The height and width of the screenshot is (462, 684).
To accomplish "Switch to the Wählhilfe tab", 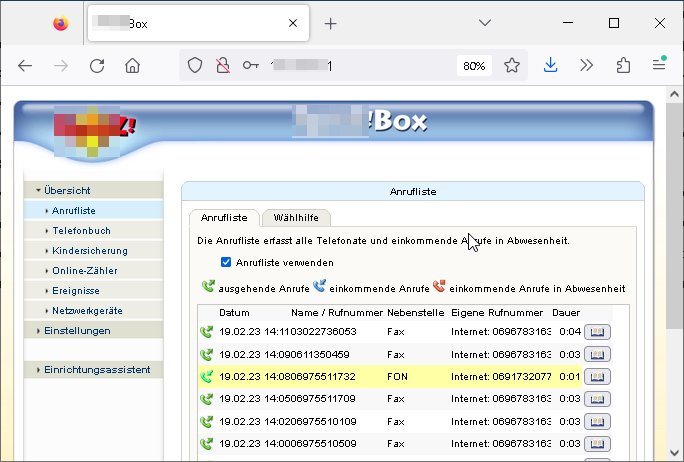I will 296,218.
